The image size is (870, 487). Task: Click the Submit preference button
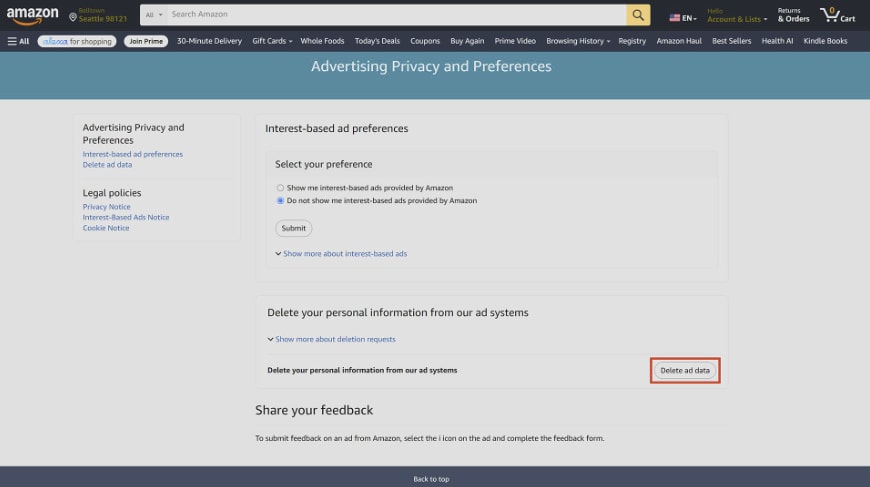tap(294, 228)
